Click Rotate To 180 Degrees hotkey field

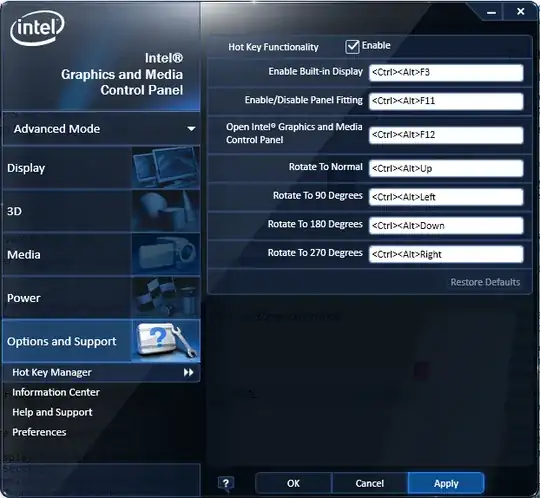[x=446, y=226]
